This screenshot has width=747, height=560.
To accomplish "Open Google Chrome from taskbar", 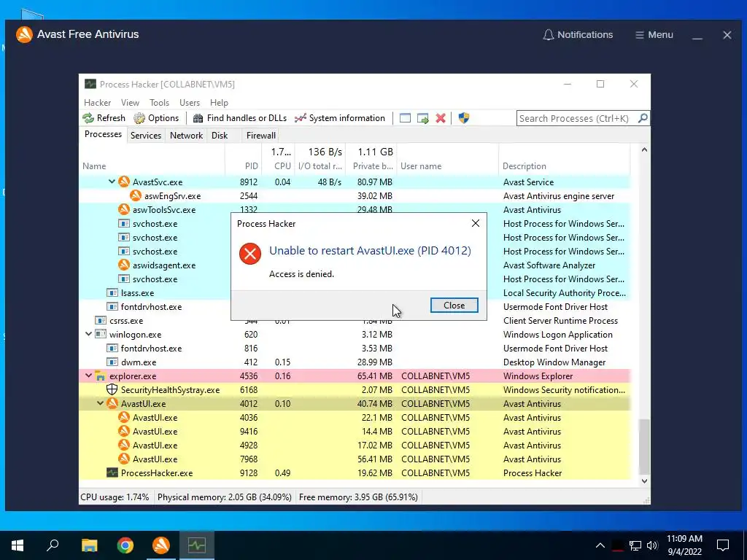I will click(125, 545).
